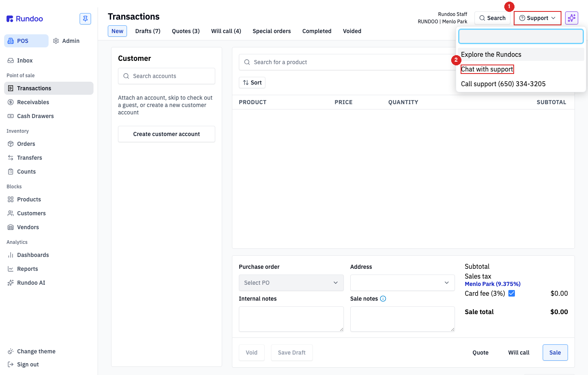
Task: Pin the sidebar with the pin icon
Action: 85,19
